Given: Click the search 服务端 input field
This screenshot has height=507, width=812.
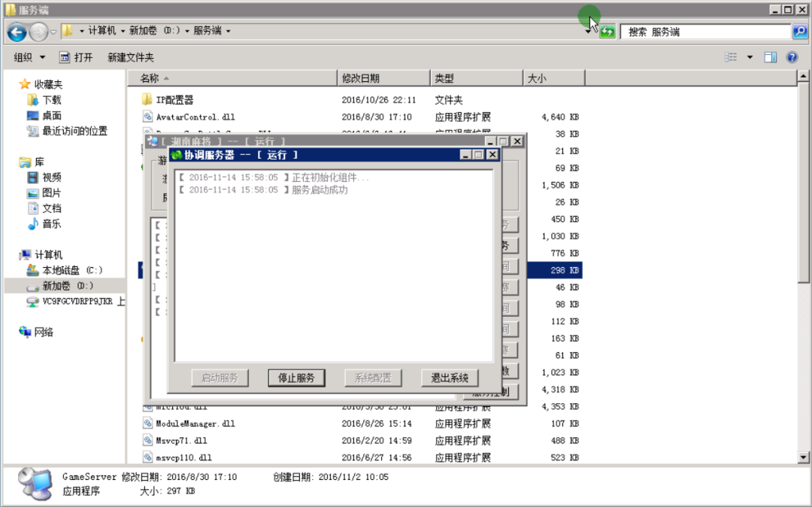Looking at the screenshot, I should [706, 32].
